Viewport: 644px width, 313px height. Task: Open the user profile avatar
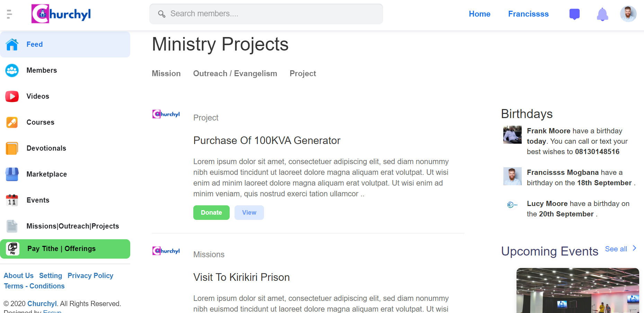tap(628, 14)
